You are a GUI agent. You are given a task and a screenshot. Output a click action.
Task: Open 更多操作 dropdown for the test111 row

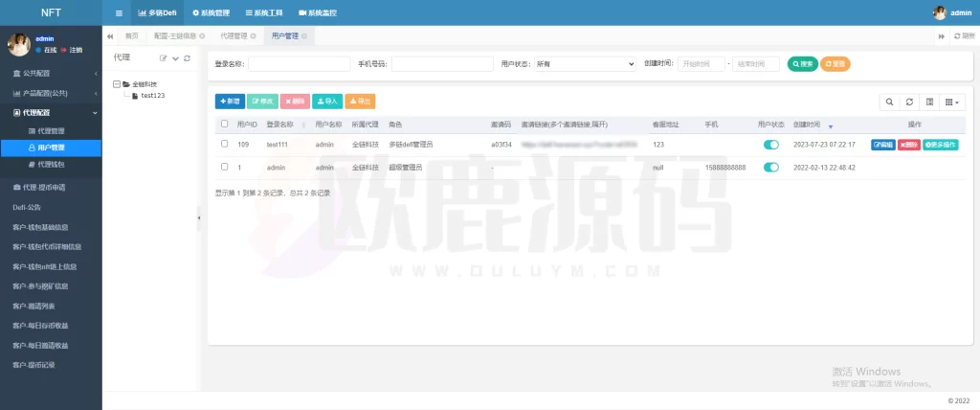[941, 145]
